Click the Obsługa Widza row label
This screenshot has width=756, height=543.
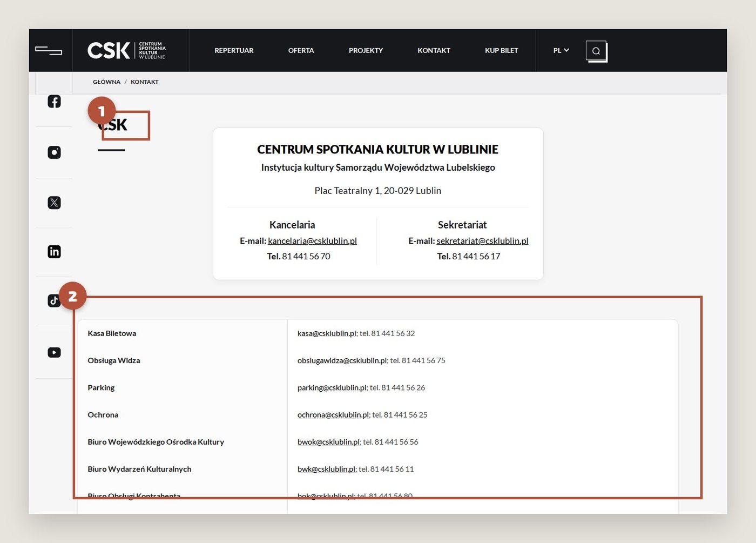114,360
